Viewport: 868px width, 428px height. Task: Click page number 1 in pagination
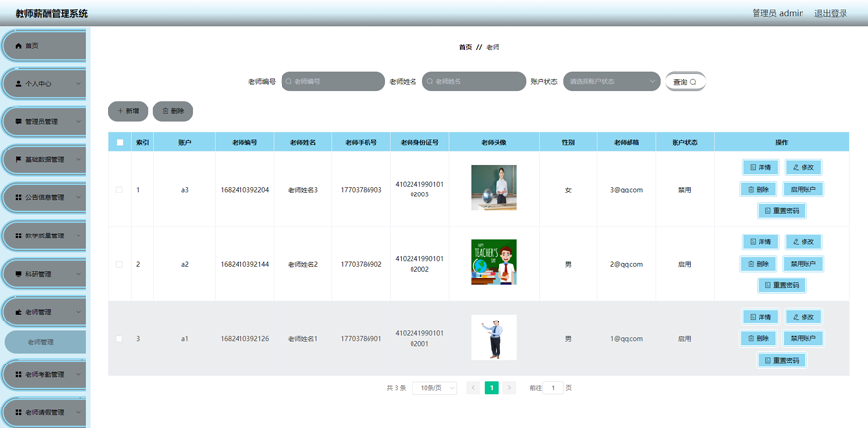pos(491,388)
